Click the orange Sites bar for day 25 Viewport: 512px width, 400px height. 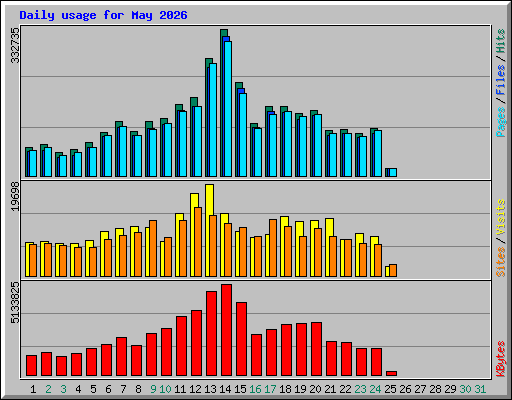point(393,271)
